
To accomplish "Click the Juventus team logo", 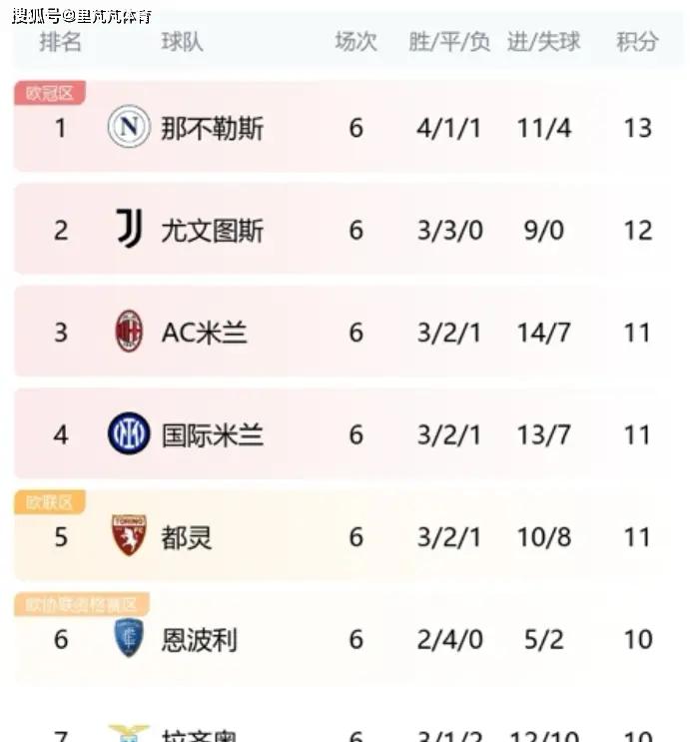I will [x=129, y=229].
